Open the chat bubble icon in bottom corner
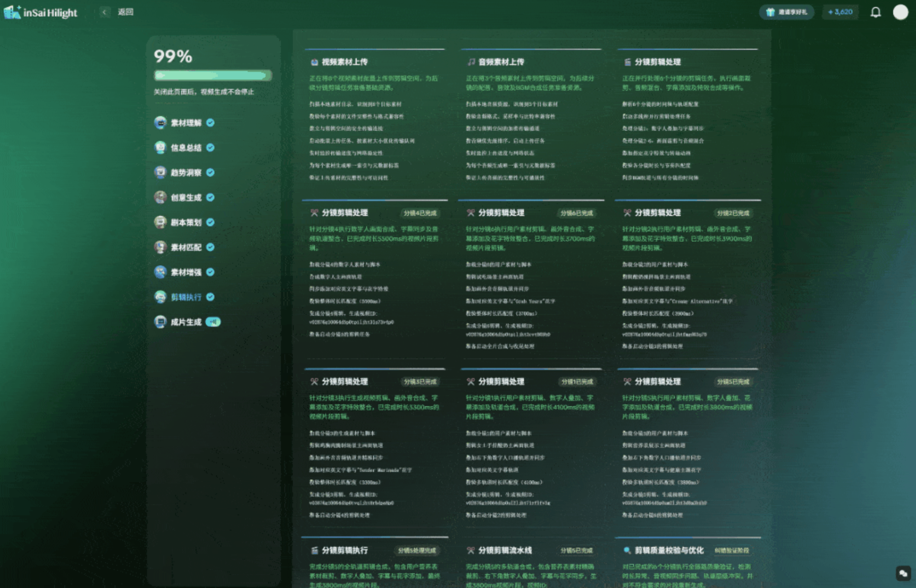 (x=903, y=573)
